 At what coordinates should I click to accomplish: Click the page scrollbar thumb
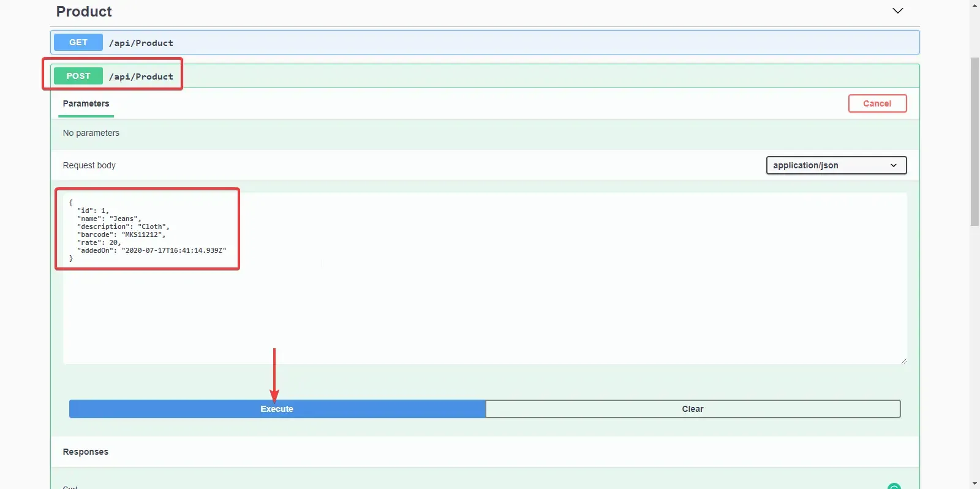(974, 141)
